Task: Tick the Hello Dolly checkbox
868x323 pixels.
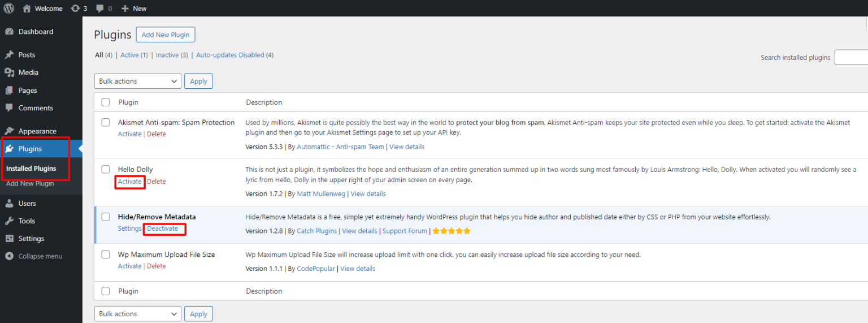Action: tap(106, 169)
